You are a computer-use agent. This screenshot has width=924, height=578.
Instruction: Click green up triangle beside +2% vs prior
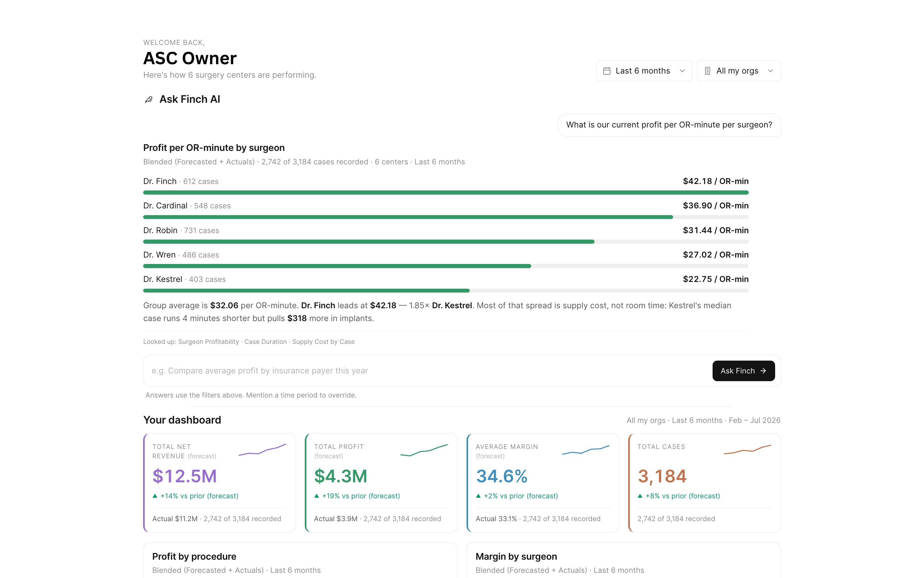point(478,496)
